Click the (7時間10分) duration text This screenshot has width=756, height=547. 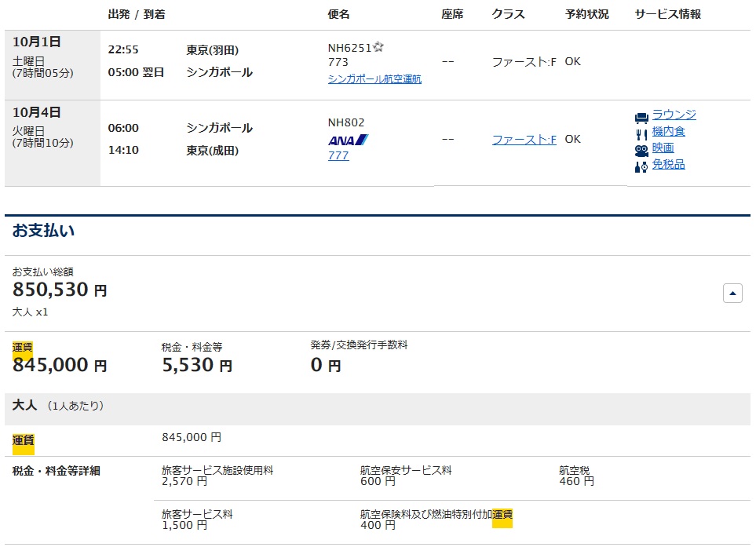43,143
